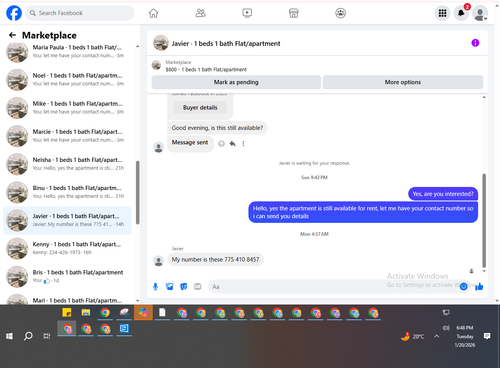Open the Windows notification center icon
The image size is (500, 368).
(487, 336)
